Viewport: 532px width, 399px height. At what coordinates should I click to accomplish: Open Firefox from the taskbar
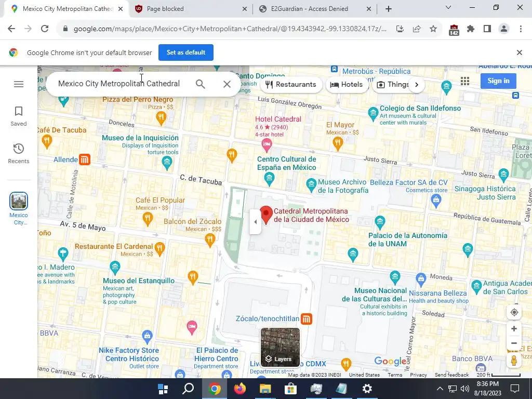[240, 389]
